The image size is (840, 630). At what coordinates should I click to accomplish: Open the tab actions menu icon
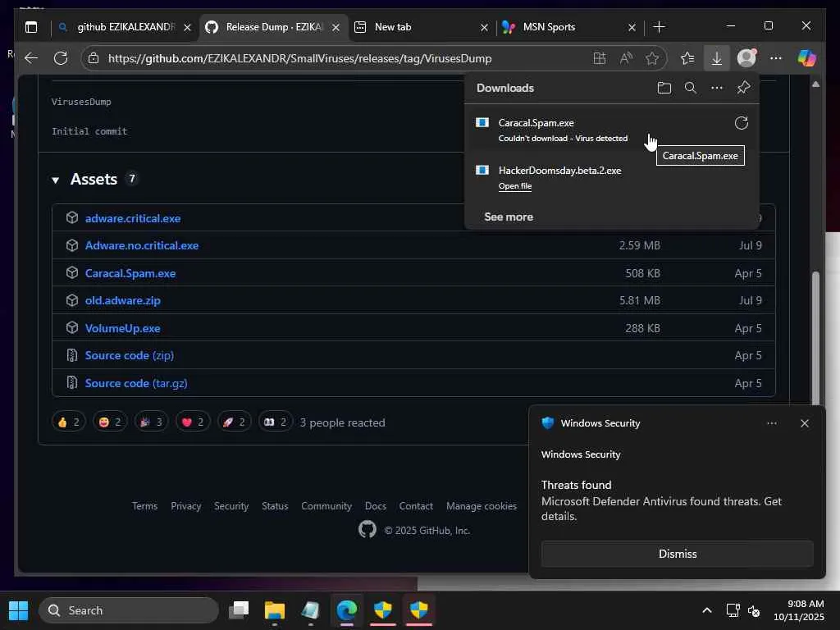(x=31, y=27)
